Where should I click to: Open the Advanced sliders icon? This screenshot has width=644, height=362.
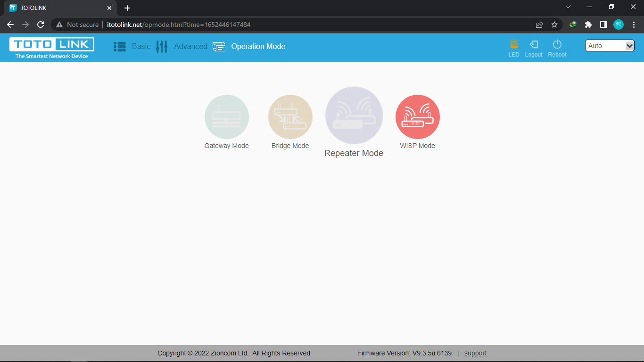(162, 47)
